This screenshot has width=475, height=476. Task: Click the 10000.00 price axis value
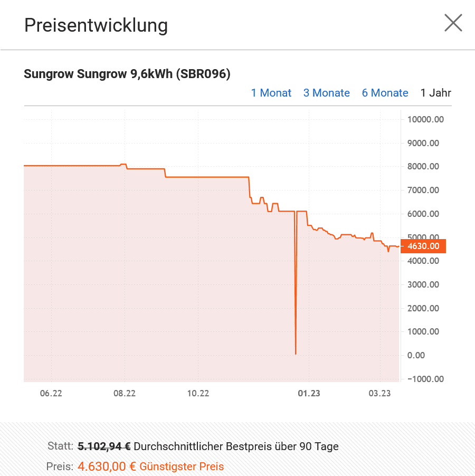[425, 119]
